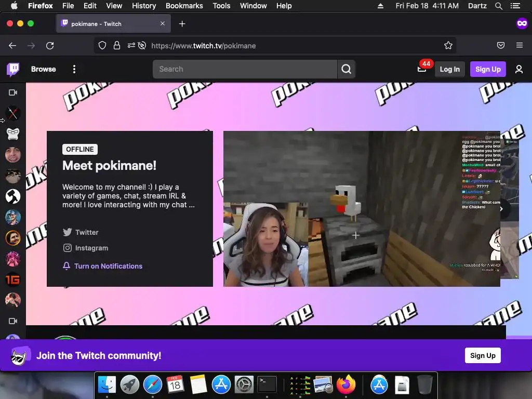Viewport: 532px width, 399px height.
Task: Open the tracking protection shield icon
Action: (x=102, y=46)
